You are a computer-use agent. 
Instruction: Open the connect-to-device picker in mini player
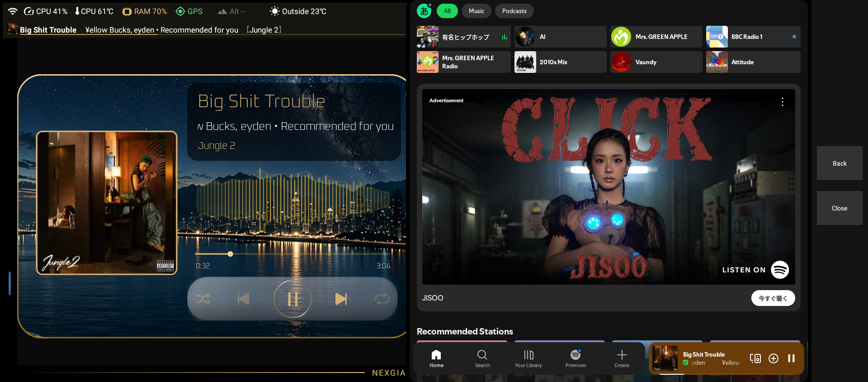click(x=755, y=358)
